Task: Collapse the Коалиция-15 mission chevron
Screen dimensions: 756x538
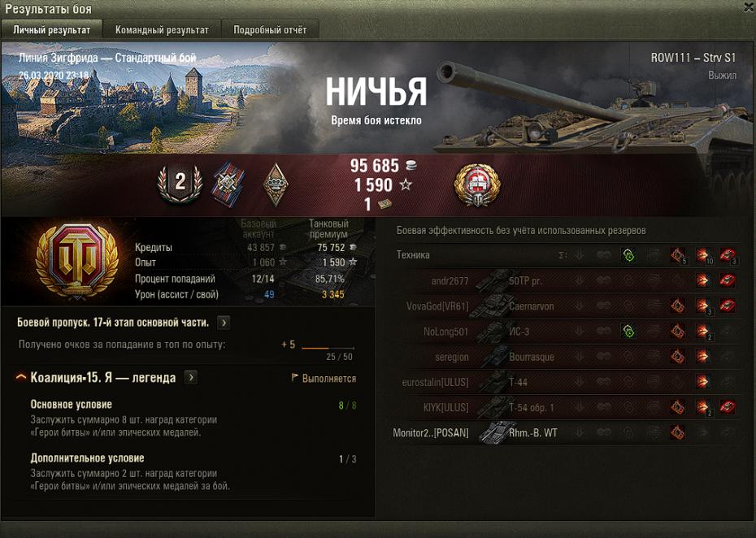Action: coord(21,377)
